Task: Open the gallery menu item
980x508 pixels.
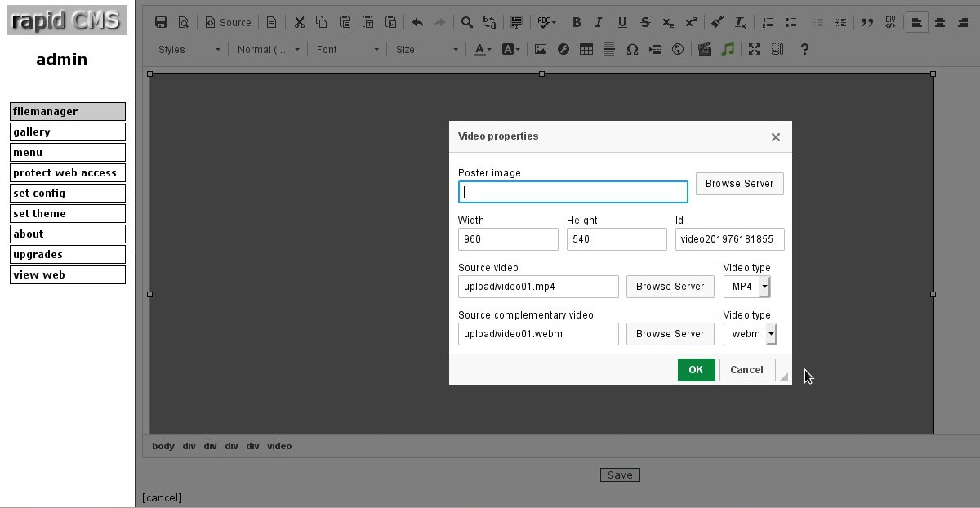Action: 68,131
